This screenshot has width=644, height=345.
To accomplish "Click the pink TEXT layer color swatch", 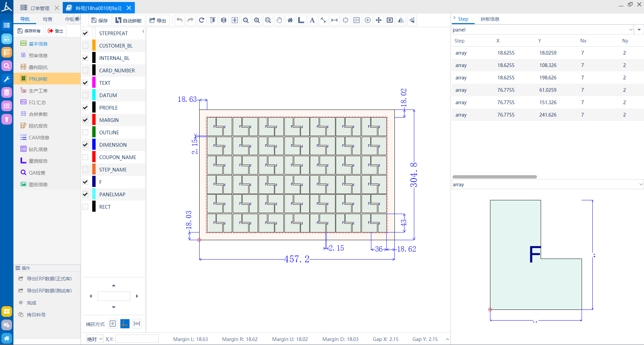I will [94, 83].
